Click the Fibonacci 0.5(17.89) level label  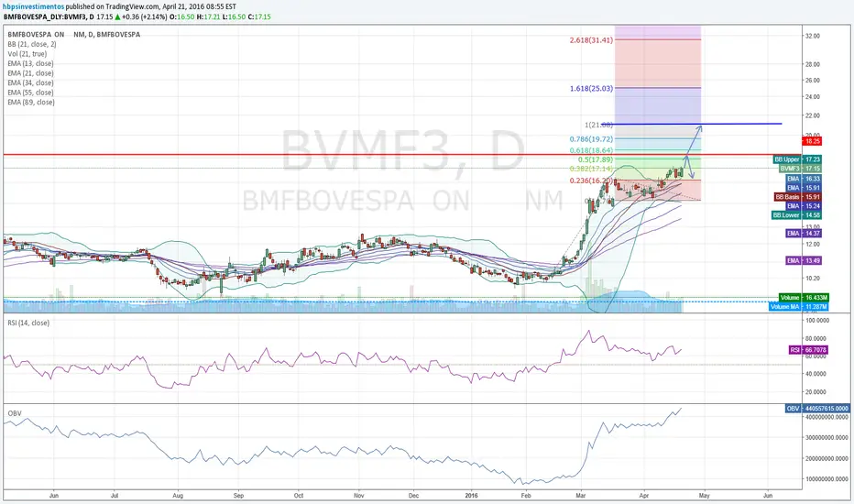pyautogui.click(x=596, y=159)
